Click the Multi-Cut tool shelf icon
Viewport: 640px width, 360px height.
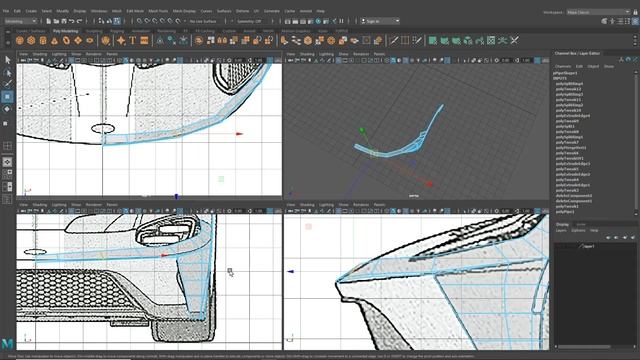pyautogui.click(x=393, y=40)
